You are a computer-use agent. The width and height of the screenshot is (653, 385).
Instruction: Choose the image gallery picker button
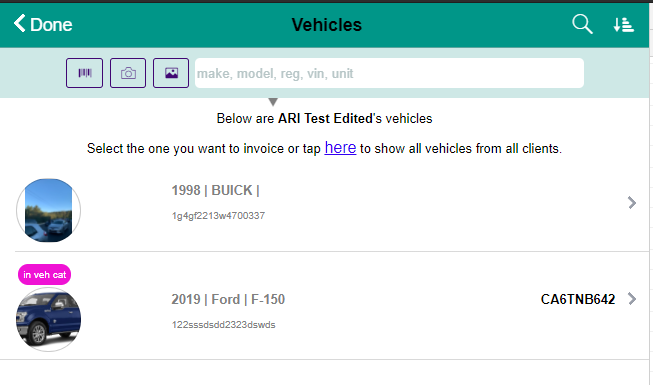[171, 73]
